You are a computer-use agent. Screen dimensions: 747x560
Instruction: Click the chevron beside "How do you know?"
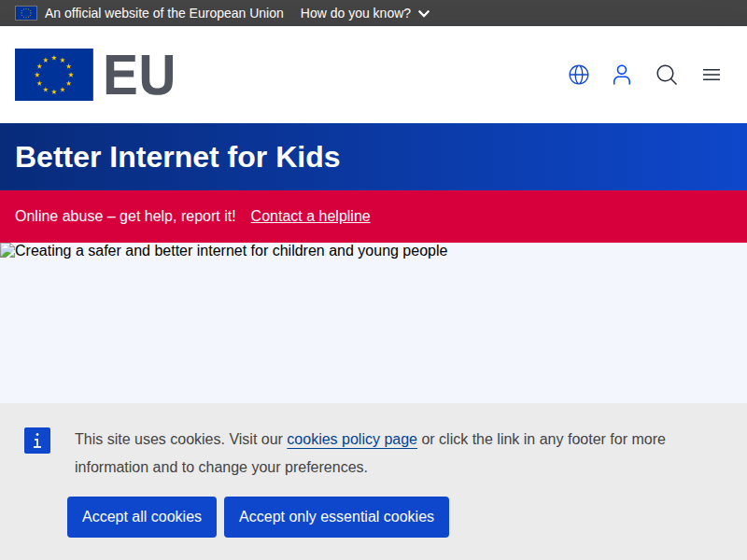click(424, 14)
